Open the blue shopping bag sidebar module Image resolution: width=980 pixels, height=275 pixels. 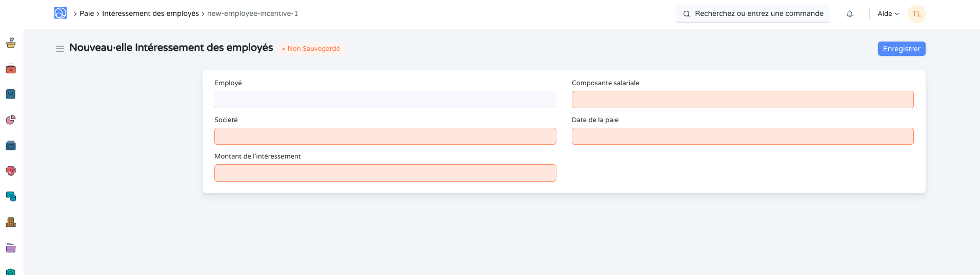point(11,94)
